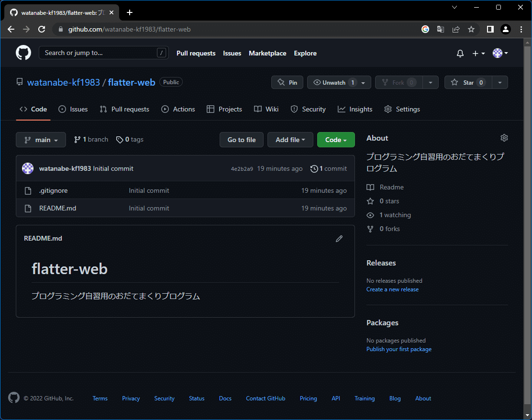Click the Google Translate icon in the address bar
Screen dimensions: 532x420
tap(441, 29)
